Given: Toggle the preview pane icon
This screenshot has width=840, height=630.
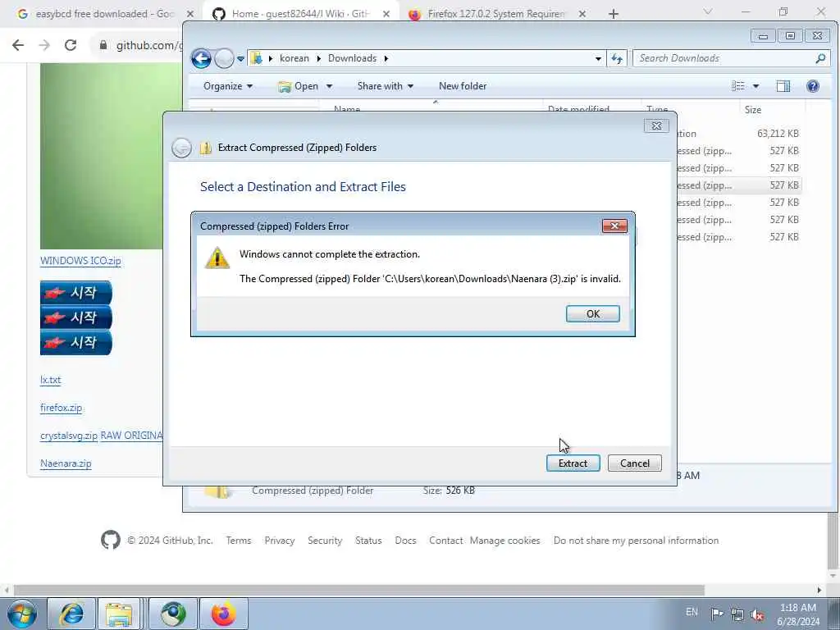Looking at the screenshot, I should pos(783,86).
